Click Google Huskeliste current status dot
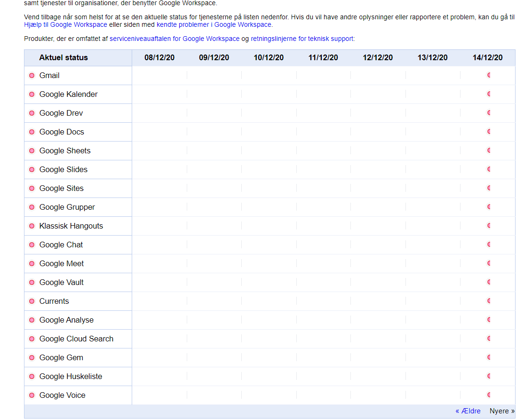 click(x=32, y=377)
